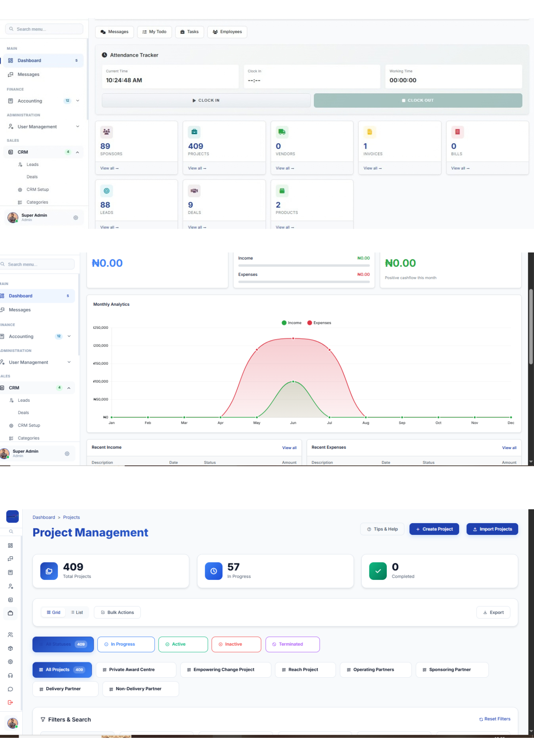The width and height of the screenshot is (534, 756).
Task: Filter by Private Award Centre project type
Action: [x=136, y=669]
